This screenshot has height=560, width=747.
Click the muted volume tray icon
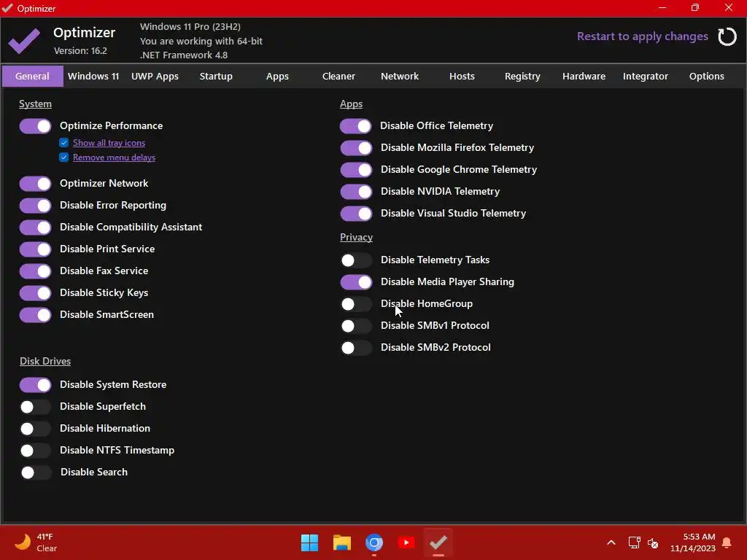click(653, 542)
